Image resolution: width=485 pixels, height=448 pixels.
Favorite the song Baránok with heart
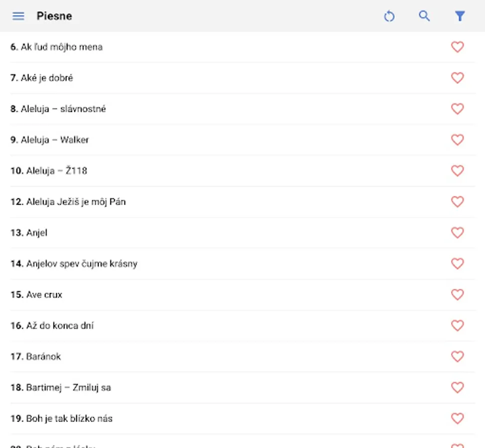[457, 356]
